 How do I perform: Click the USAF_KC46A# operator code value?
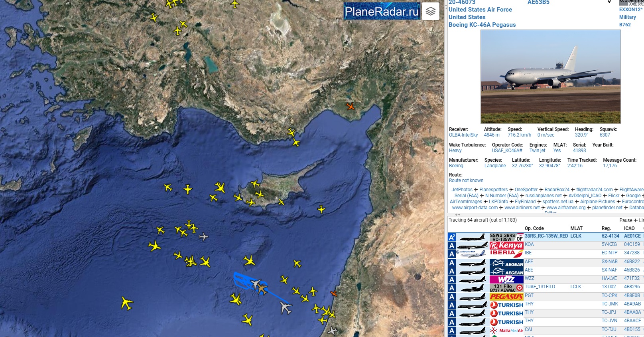(x=507, y=151)
